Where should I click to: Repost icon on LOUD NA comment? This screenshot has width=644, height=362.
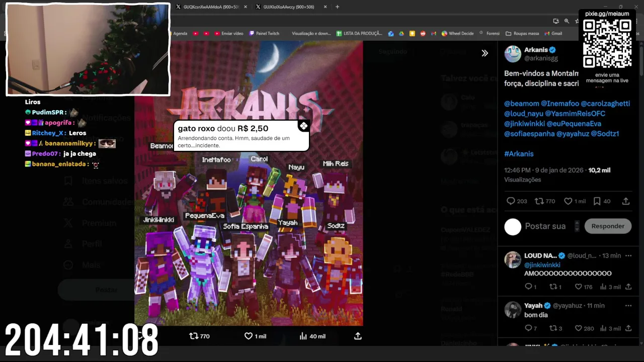[553, 287]
